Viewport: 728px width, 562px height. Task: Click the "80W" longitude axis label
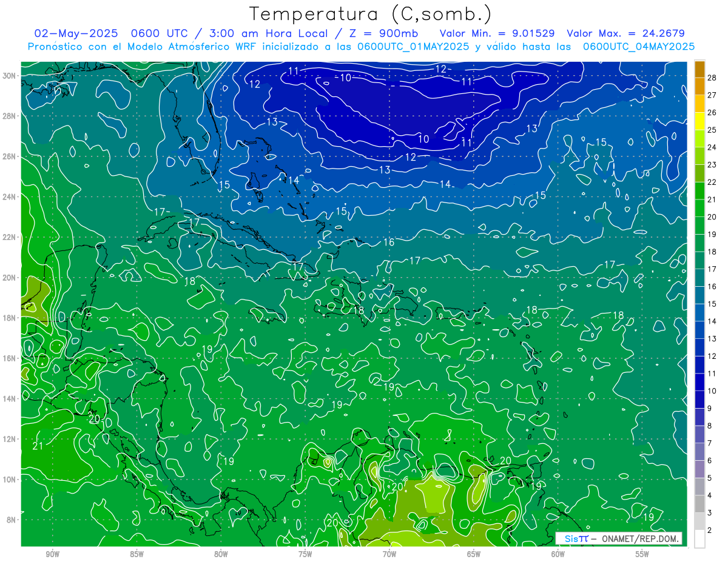click(221, 554)
